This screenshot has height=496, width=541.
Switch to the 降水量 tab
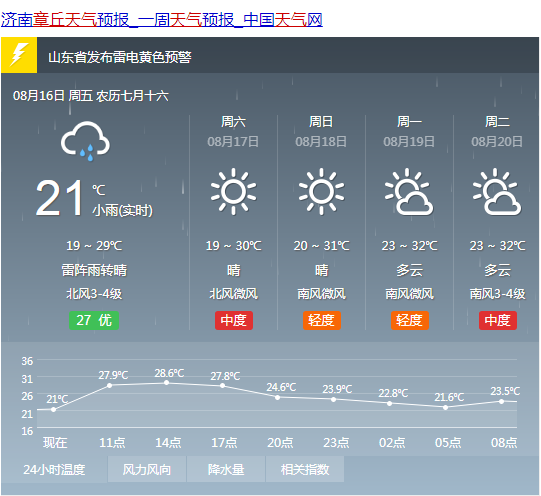226,469
